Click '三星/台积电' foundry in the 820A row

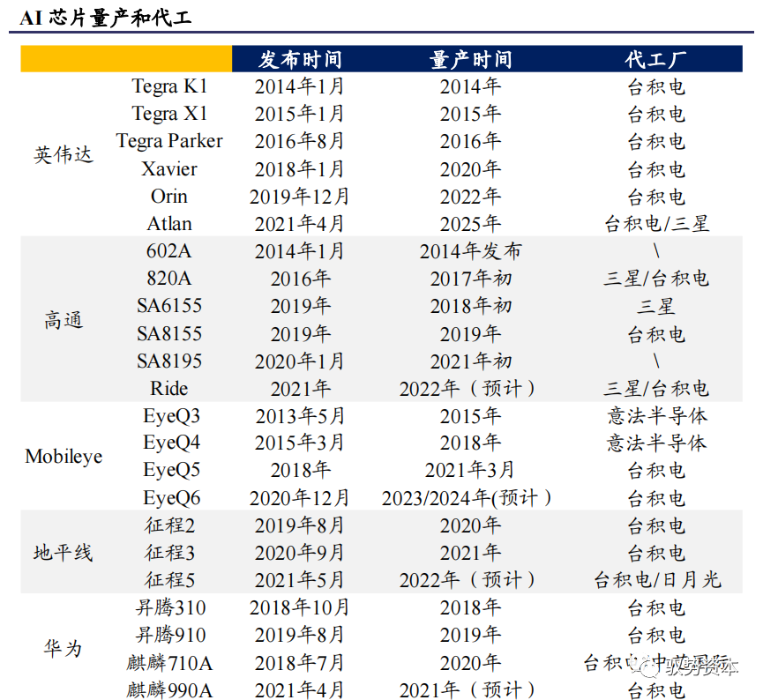656,279
